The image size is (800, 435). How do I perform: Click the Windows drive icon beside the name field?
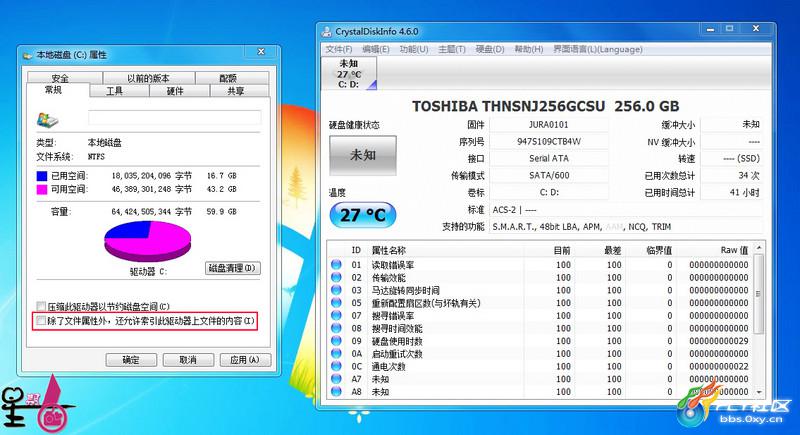click(47, 120)
